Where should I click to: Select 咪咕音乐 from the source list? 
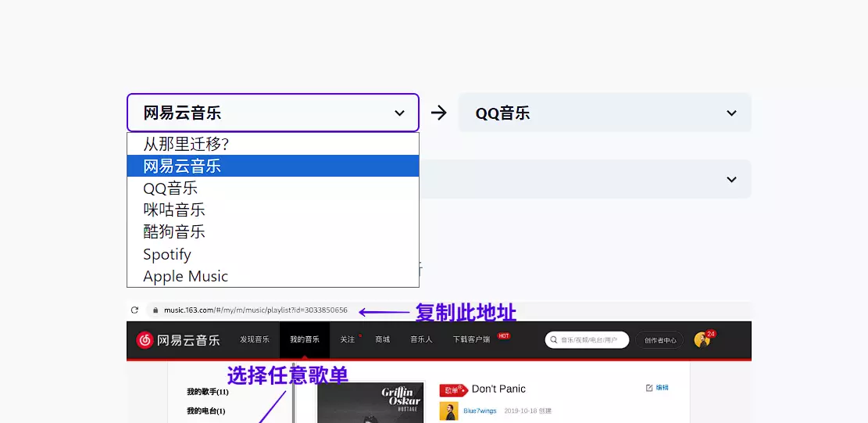174,210
